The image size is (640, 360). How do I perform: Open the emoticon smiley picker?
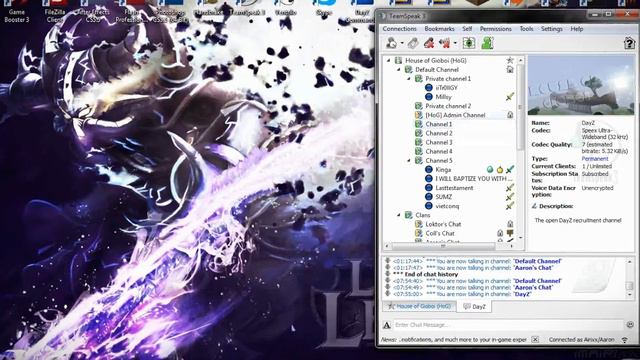pos(630,325)
